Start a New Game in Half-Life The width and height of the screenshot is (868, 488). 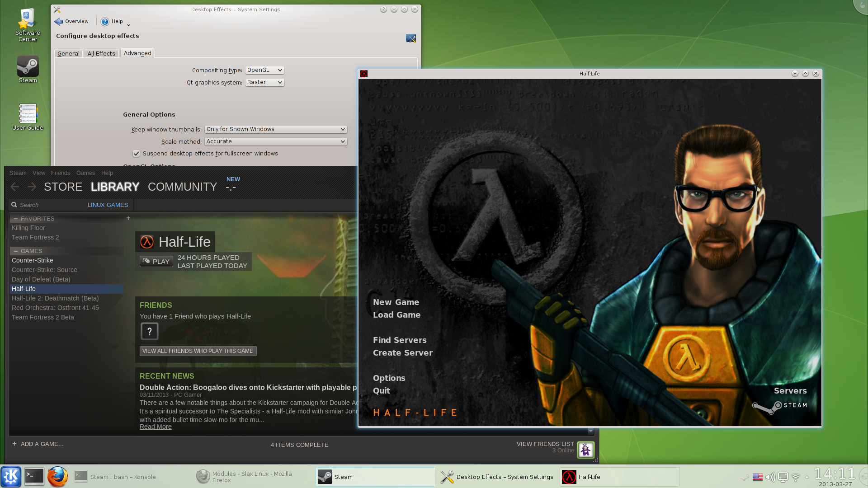396,302
